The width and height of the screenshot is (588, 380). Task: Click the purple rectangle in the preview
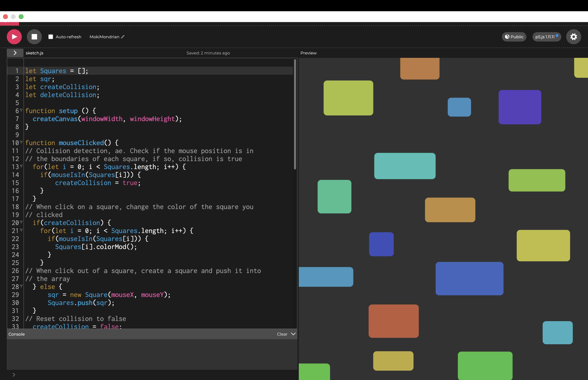[x=520, y=107]
